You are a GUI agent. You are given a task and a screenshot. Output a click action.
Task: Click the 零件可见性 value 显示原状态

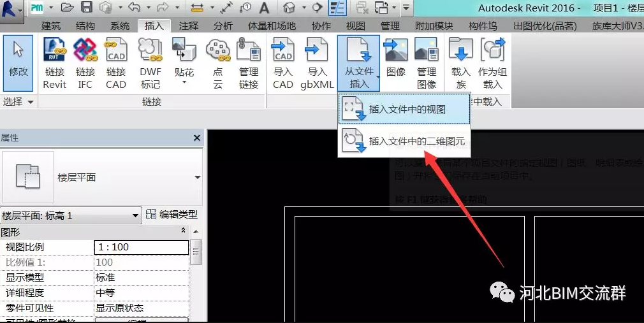[x=142, y=308]
